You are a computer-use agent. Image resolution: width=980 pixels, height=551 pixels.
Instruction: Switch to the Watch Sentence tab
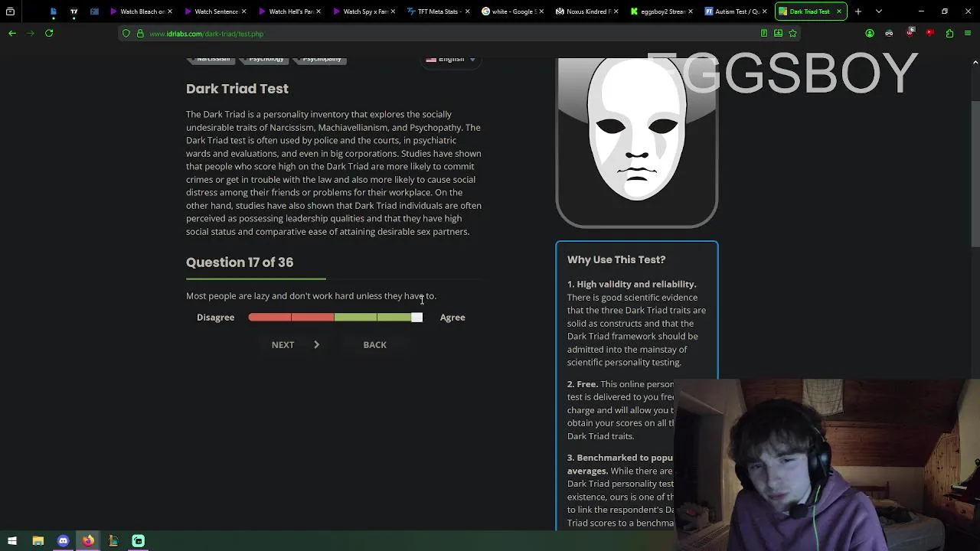(x=217, y=11)
